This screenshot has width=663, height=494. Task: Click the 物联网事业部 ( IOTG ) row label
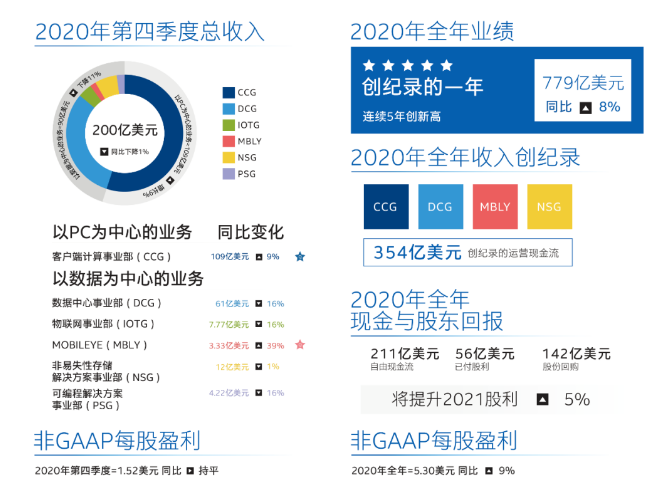pos(103,324)
